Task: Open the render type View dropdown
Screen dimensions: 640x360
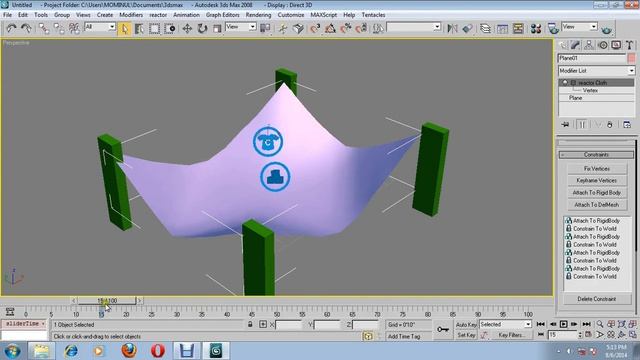Action: tap(580, 27)
